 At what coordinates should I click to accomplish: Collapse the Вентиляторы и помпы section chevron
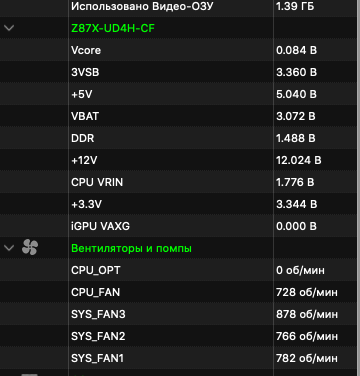coord(9,248)
